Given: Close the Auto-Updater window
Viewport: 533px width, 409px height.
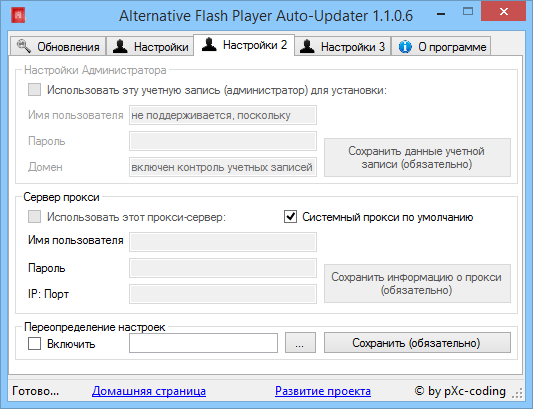Looking at the screenshot, I should [504, 12].
